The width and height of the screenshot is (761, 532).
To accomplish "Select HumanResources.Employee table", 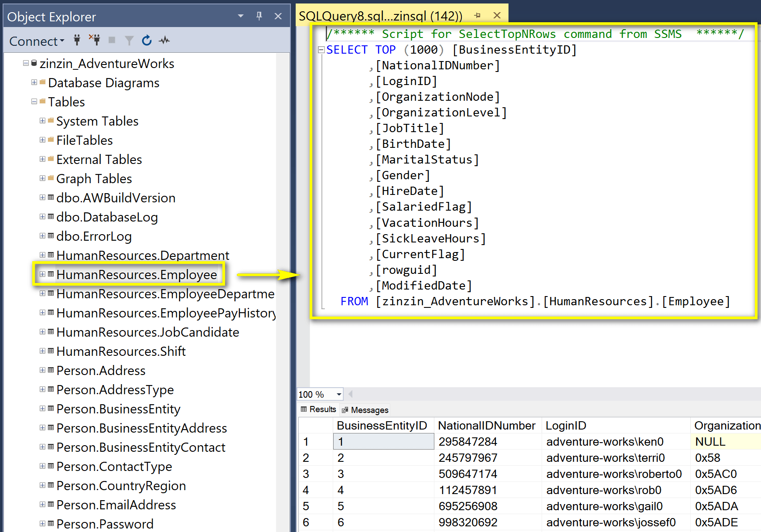I will pyautogui.click(x=137, y=275).
